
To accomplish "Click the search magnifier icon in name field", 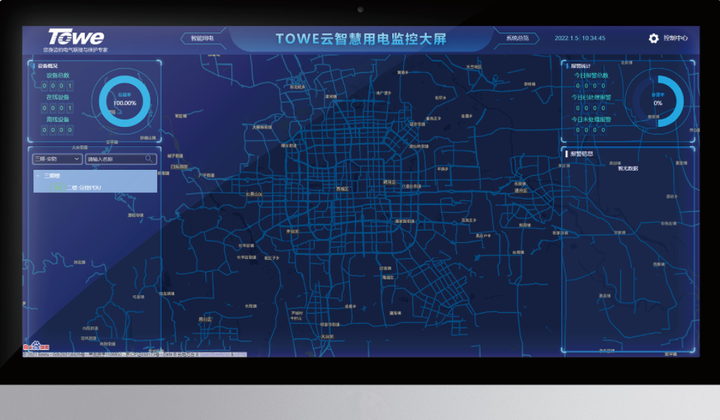I will click(149, 159).
